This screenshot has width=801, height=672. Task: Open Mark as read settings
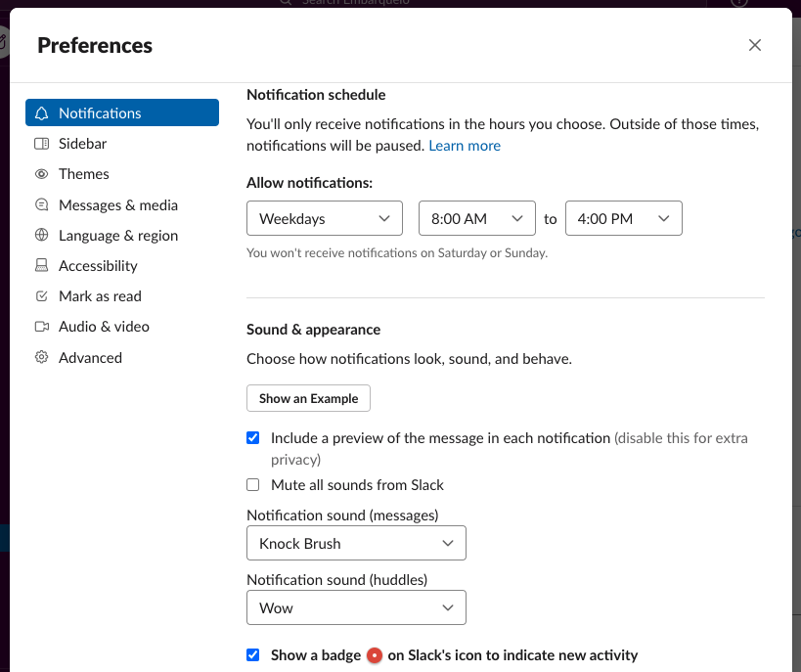click(122, 295)
